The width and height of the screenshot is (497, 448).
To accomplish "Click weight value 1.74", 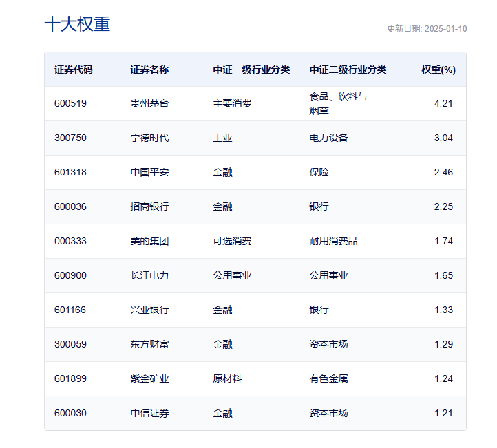I will coord(443,241).
